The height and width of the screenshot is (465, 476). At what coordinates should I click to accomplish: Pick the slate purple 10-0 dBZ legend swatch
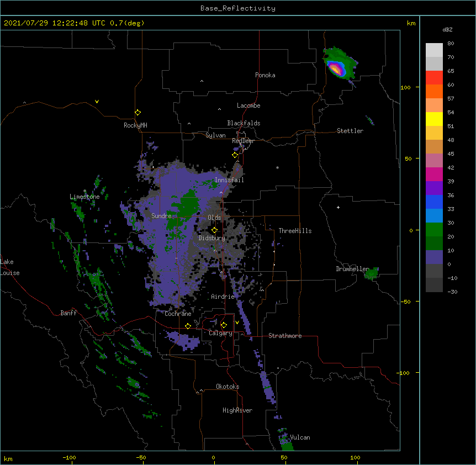coord(434,257)
